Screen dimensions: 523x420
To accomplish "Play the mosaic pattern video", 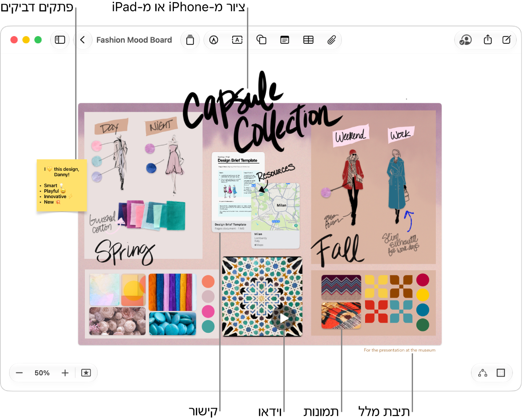I will 284,318.
